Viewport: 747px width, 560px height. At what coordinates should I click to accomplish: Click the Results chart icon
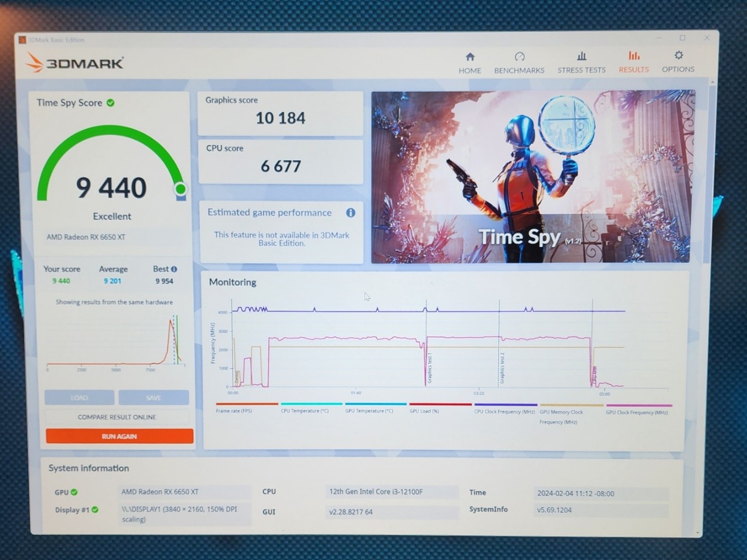tap(634, 55)
